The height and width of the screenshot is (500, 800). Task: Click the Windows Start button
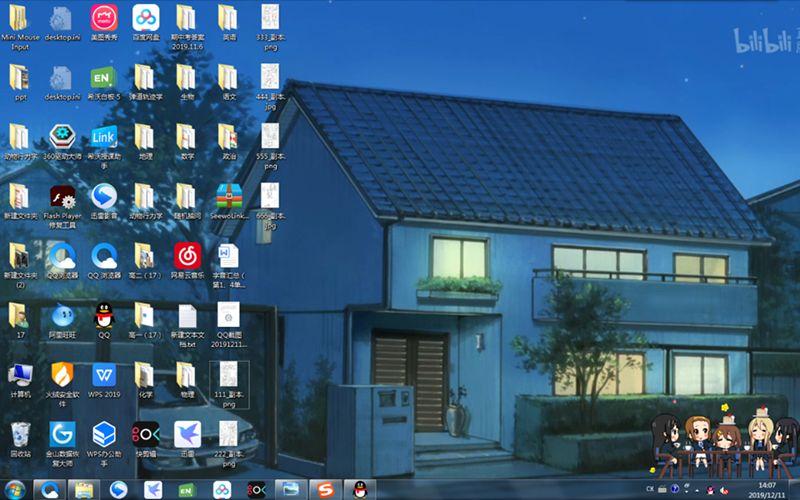[15, 489]
